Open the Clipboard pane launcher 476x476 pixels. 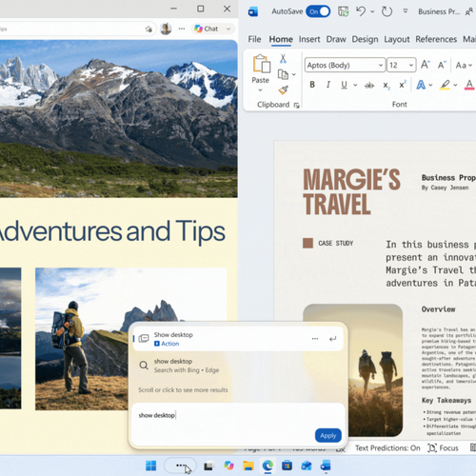click(297, 106)
